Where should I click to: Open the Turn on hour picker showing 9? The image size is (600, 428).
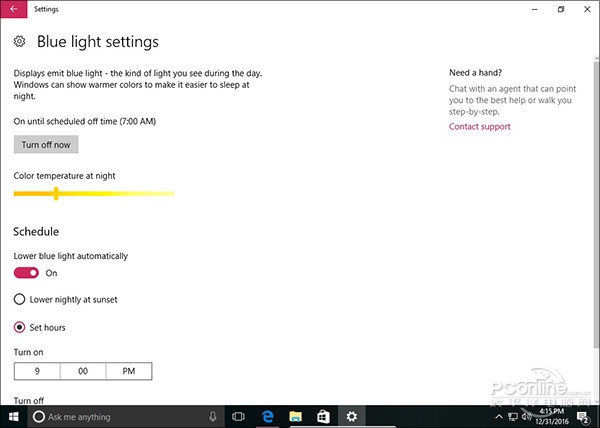pyautogui.click(x=37, y=371)
